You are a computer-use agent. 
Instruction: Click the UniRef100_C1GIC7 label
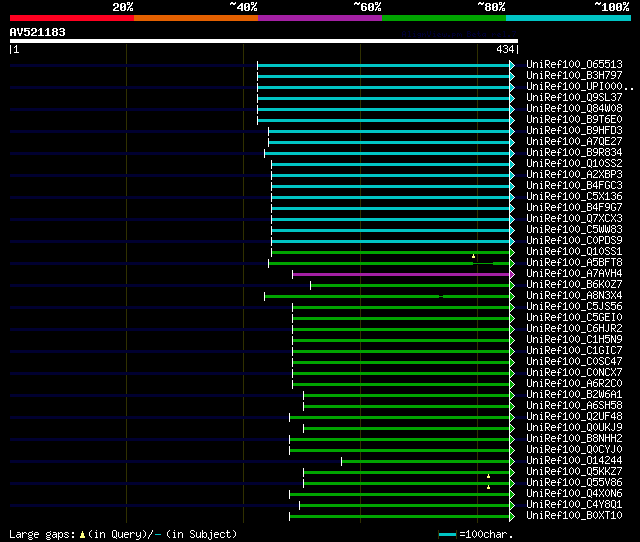[x=574, y=351]
